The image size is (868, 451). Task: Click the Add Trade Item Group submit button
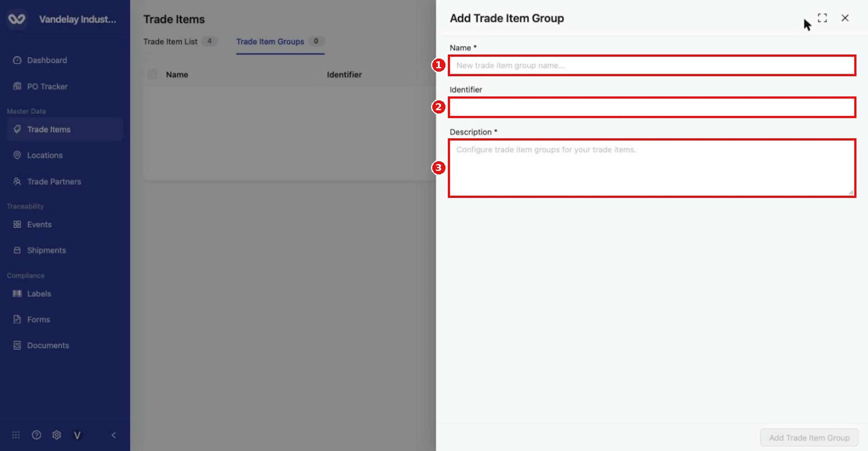tap(809, 437)
